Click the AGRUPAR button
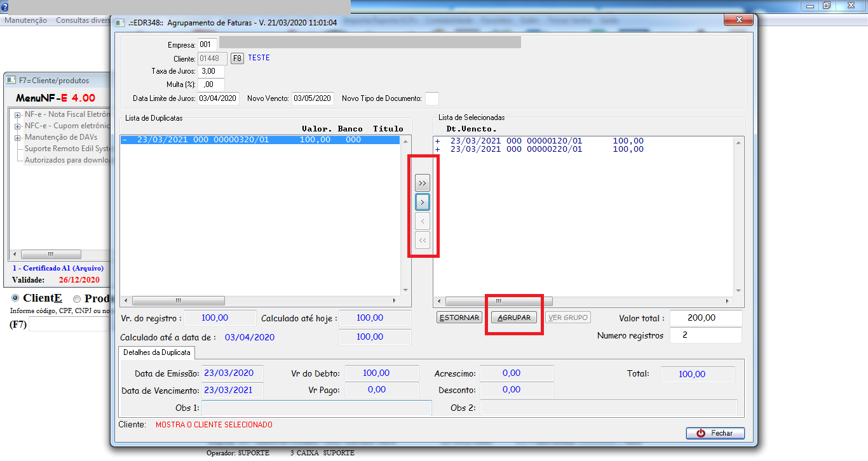 point(514,317)
